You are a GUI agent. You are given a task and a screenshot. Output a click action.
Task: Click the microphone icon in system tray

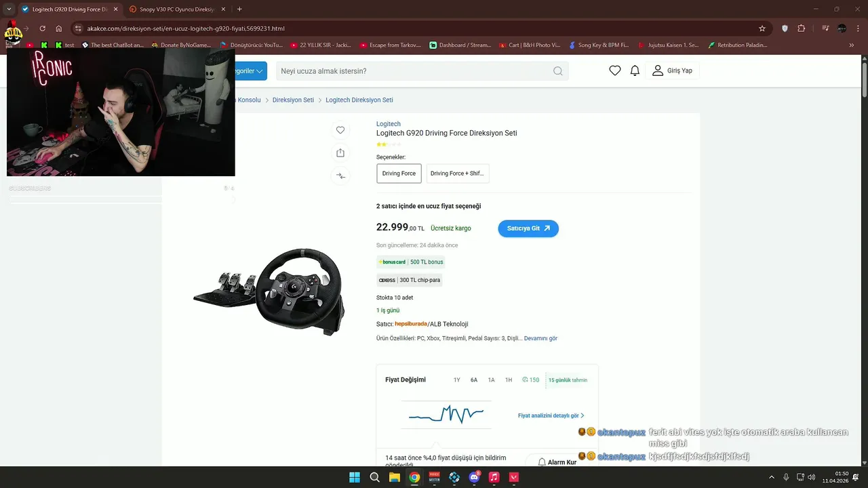[786, 477]
